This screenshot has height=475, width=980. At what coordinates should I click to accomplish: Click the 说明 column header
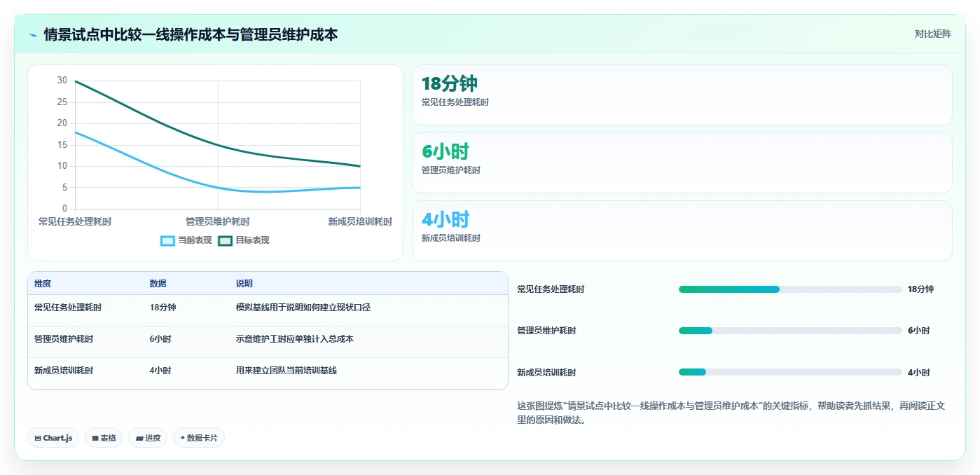244,284
